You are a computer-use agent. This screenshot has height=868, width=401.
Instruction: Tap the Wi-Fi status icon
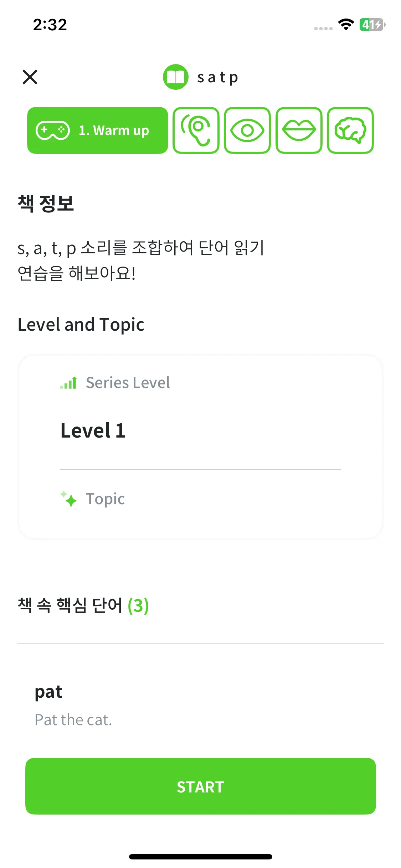tap(346, 25)
